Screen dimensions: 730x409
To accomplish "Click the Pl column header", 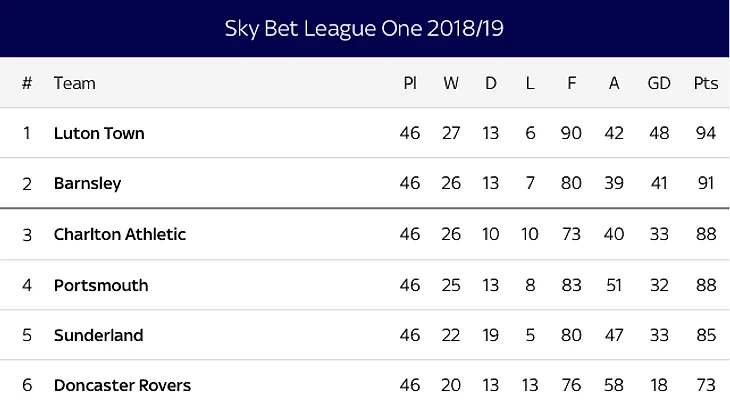I will [x=410, y=83].
